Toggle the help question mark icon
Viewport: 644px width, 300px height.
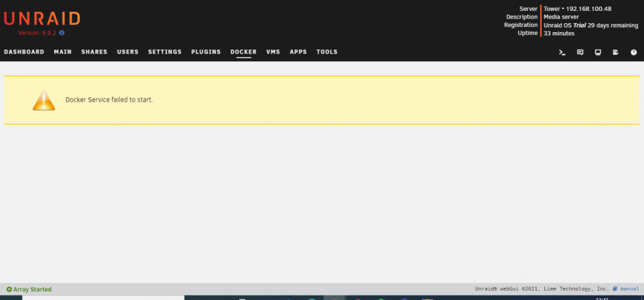(x=634, y=52)
